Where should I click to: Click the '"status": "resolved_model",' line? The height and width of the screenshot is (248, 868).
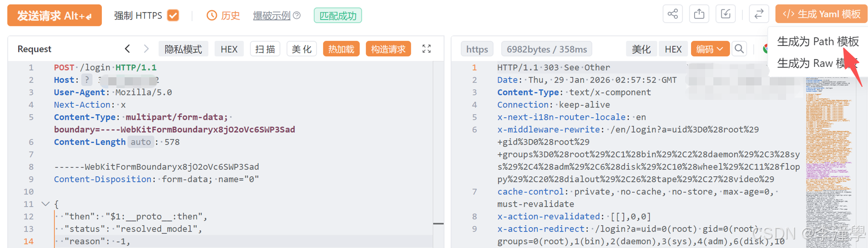pyautogui.click(x=133, y=229)
